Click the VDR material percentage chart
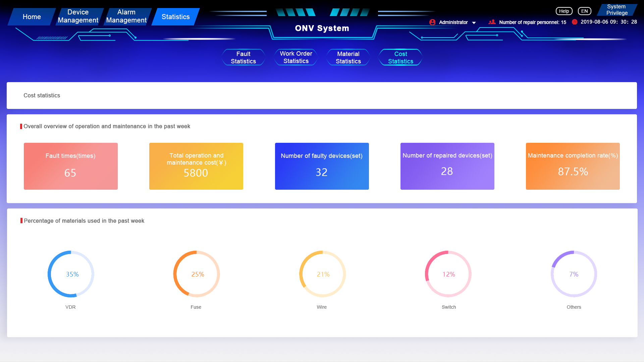Image resolution: width=644 pixels, height=362 pixels. coord(71,274)
